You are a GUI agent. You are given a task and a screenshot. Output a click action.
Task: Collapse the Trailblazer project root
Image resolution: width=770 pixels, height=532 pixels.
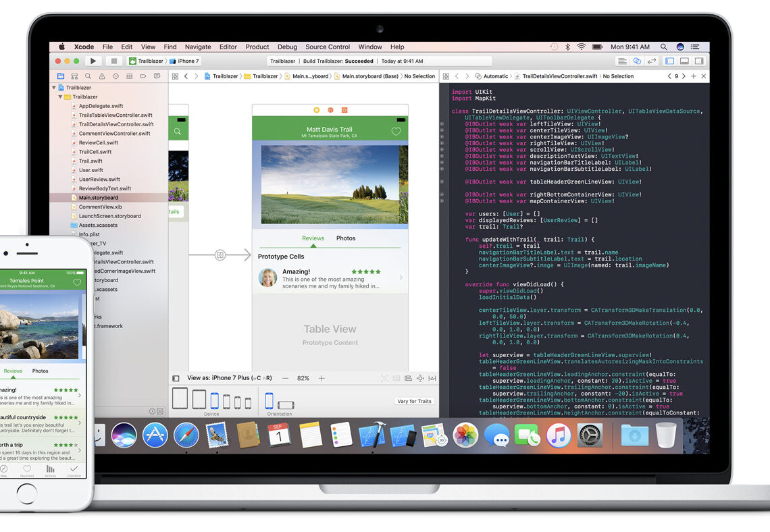point(54,88)
